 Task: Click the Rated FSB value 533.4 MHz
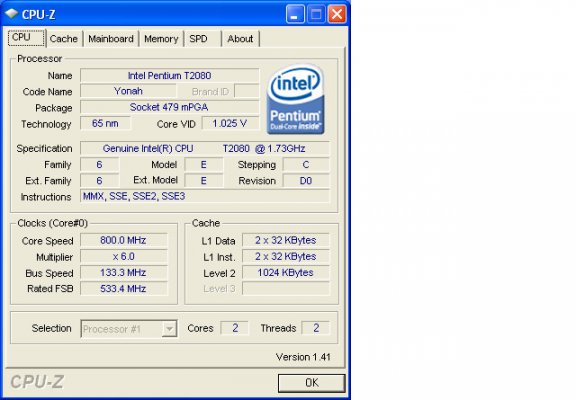(x=123, y=289)
